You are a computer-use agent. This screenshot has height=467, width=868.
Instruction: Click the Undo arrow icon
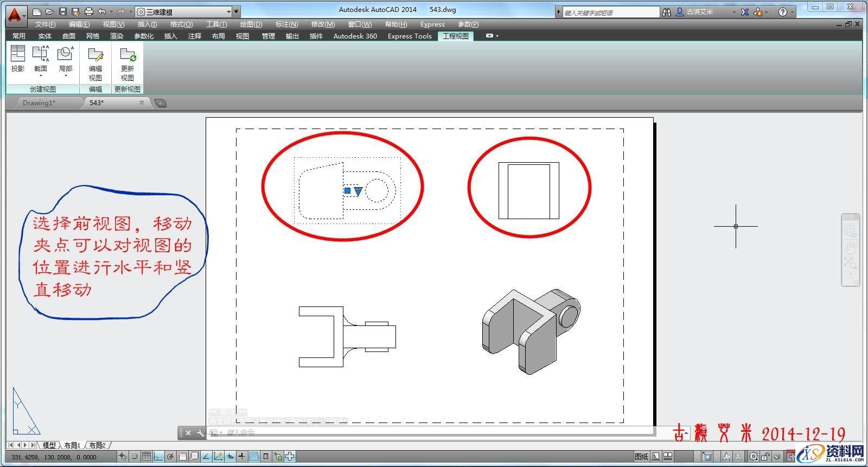[x=102, y=11]
